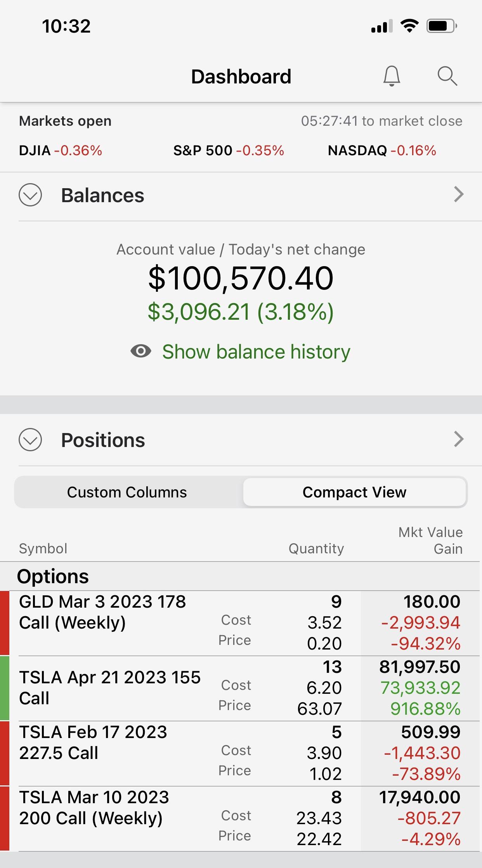Tap the Mkt Value Gain column header
Viewport: 482px width, 868px height.
pos(430,541)
